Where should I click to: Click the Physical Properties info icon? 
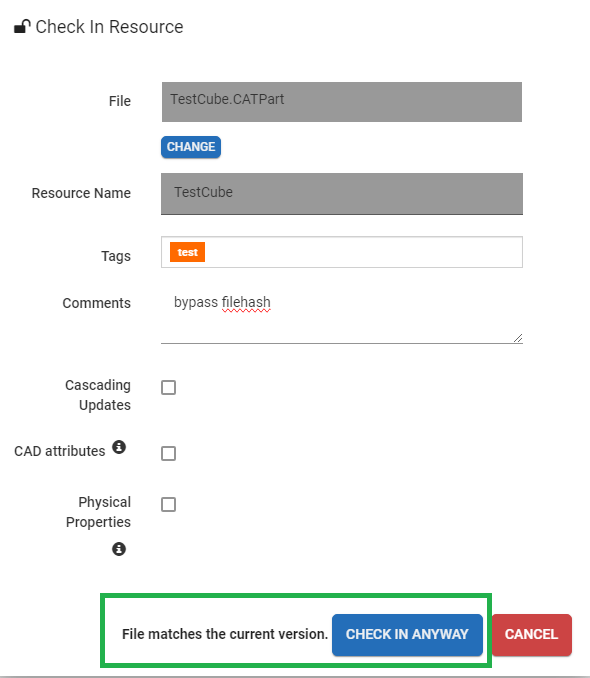pyautogui.click(x=119, y=549)
